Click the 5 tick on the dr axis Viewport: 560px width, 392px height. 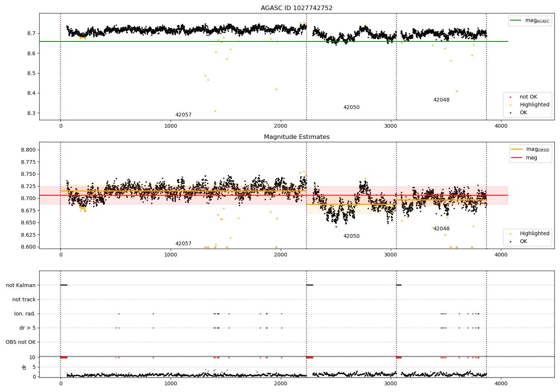tap(34, 367)
